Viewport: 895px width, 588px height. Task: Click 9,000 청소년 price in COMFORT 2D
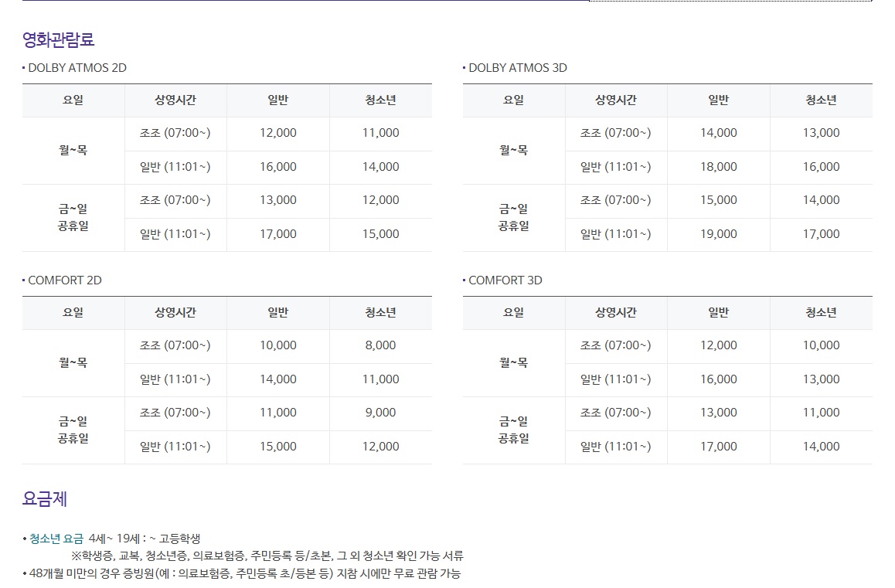click(381, 413)
